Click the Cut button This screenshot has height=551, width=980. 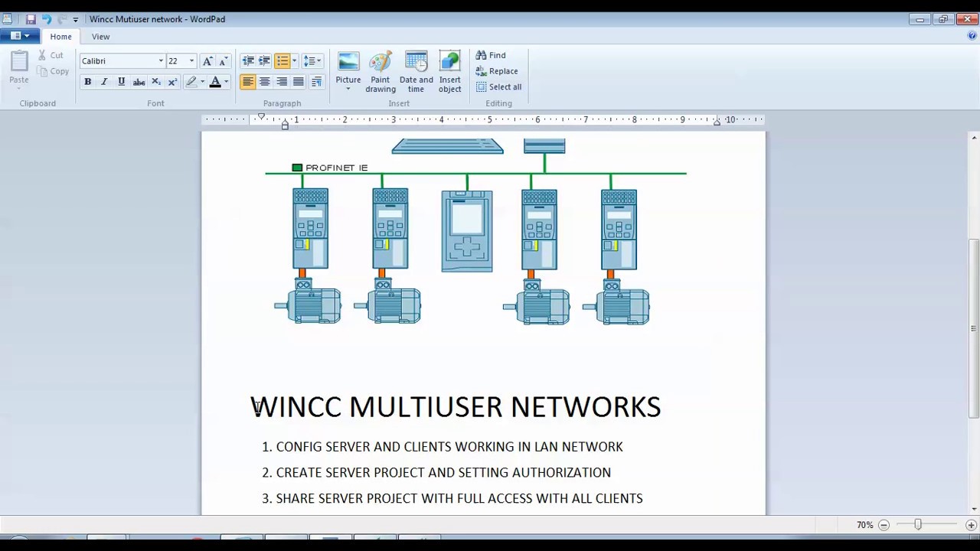pyautogui.click(x=51, y=55)
